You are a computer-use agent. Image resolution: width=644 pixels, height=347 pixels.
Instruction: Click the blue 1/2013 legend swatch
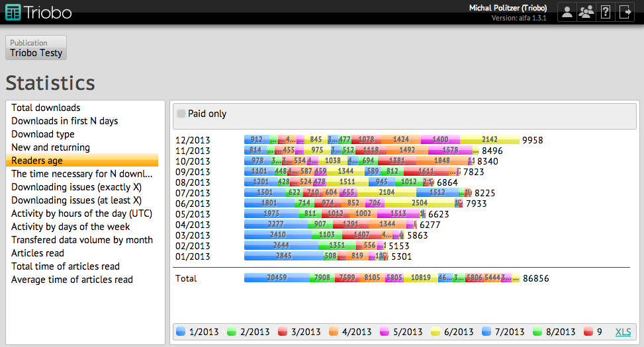(x=181, y=332)
